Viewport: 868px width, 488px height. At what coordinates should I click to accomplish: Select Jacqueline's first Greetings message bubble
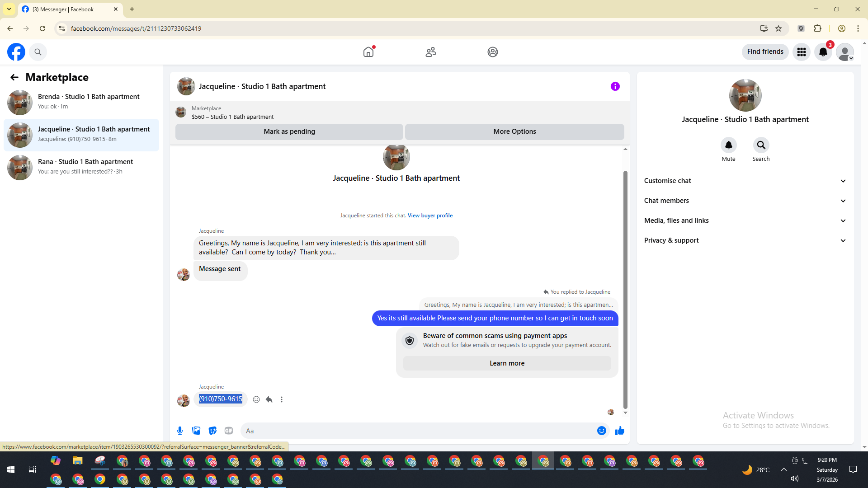(326, 248)
